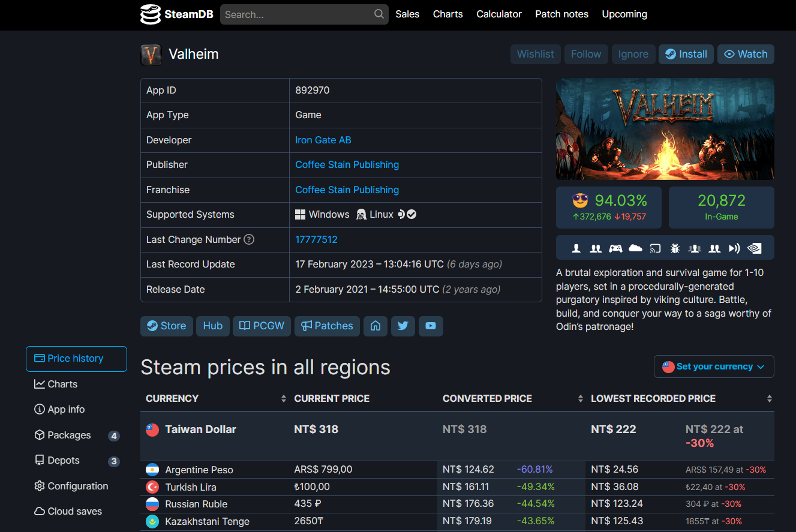
Task: Click the sunglasses emoji rating icon
Action: [x=580, y=200]
